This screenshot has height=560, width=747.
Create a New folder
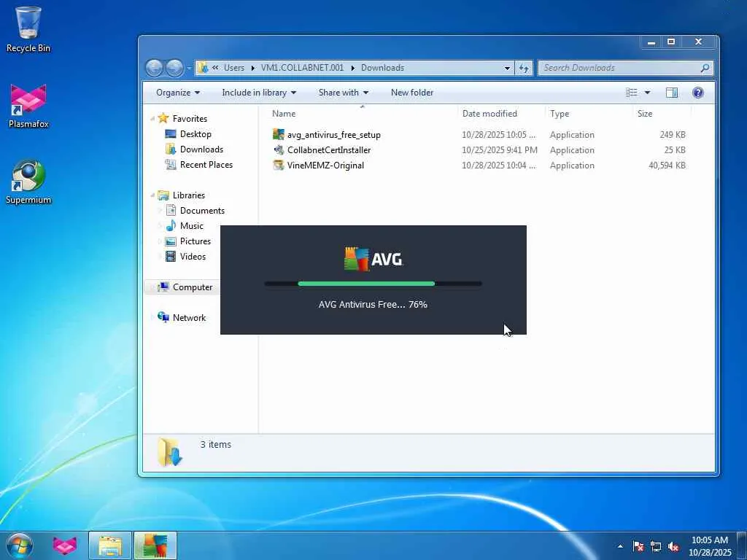(412, 93)
